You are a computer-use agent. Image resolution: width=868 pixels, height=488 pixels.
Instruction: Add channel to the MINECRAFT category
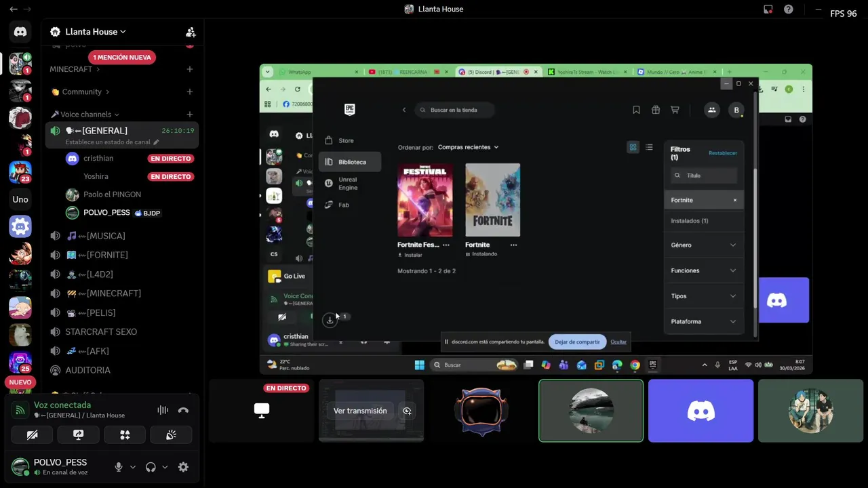[x=190, y=69]
